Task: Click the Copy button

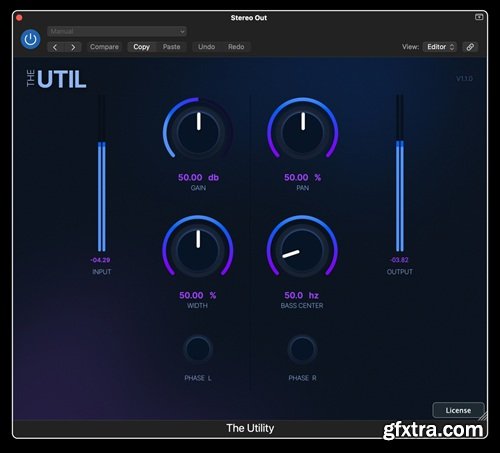Action: tap(141, 47)
